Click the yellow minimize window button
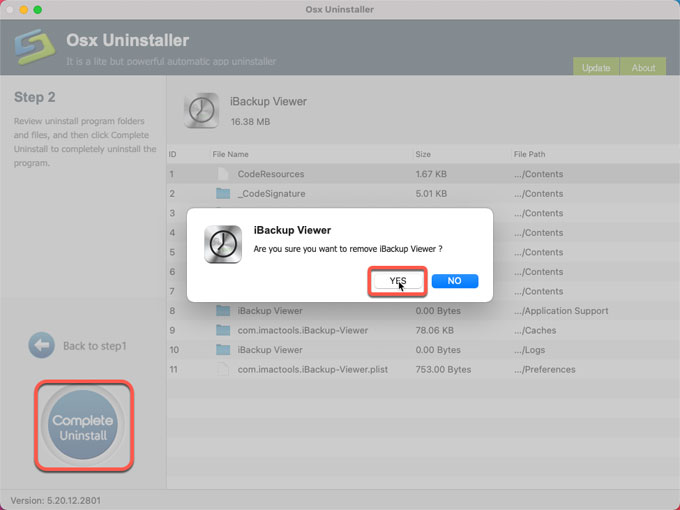The width and height of the screenshot is (680, 510). (x=24, y=10)
